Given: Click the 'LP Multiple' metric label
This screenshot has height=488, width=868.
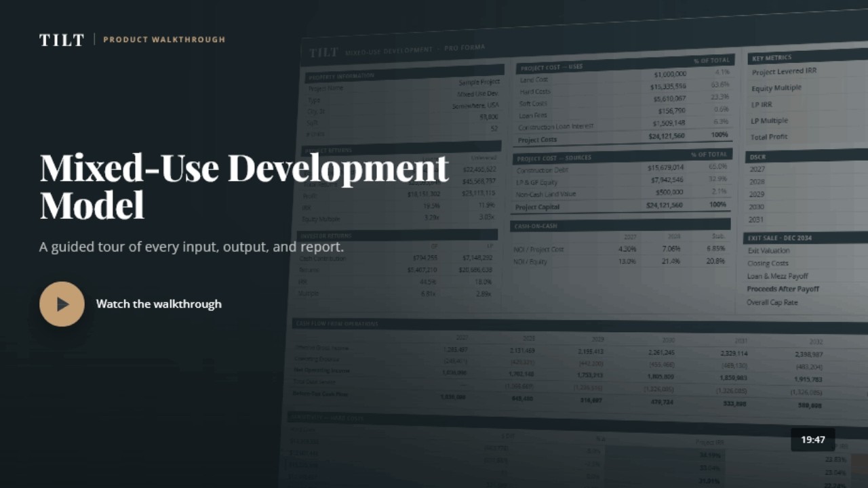Looking at the screenshot, I should pos(769,121).
